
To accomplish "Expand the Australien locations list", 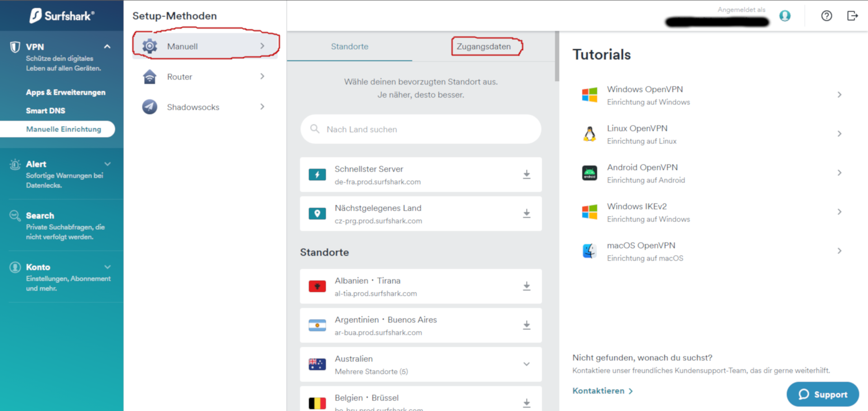I will 526,364.
